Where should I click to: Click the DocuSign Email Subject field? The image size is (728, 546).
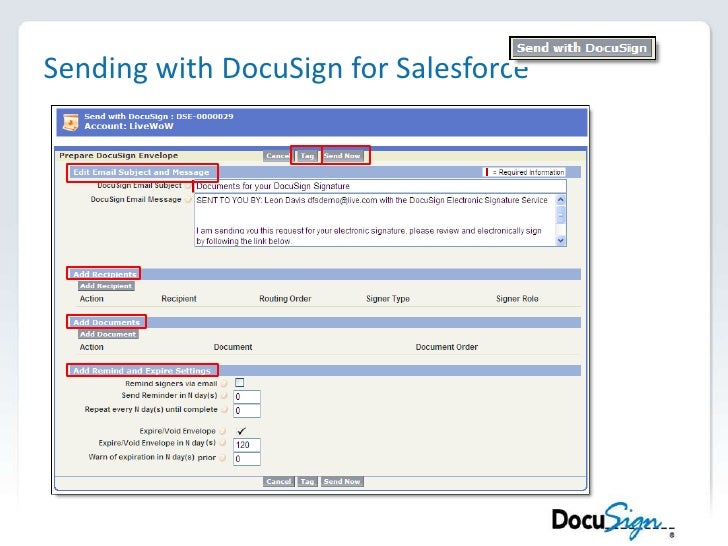tap(380, 186)
